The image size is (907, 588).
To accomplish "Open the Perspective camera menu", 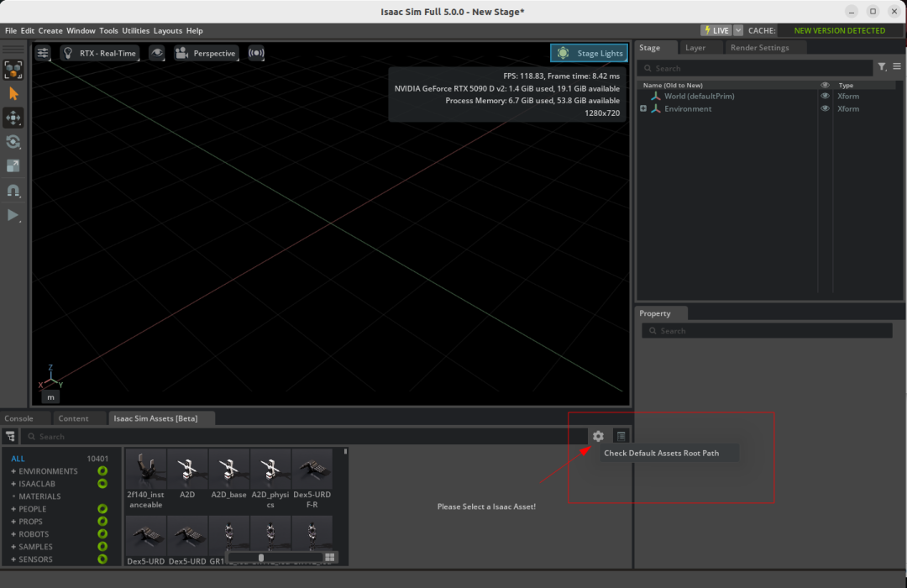I will click(x=206, y=53).
